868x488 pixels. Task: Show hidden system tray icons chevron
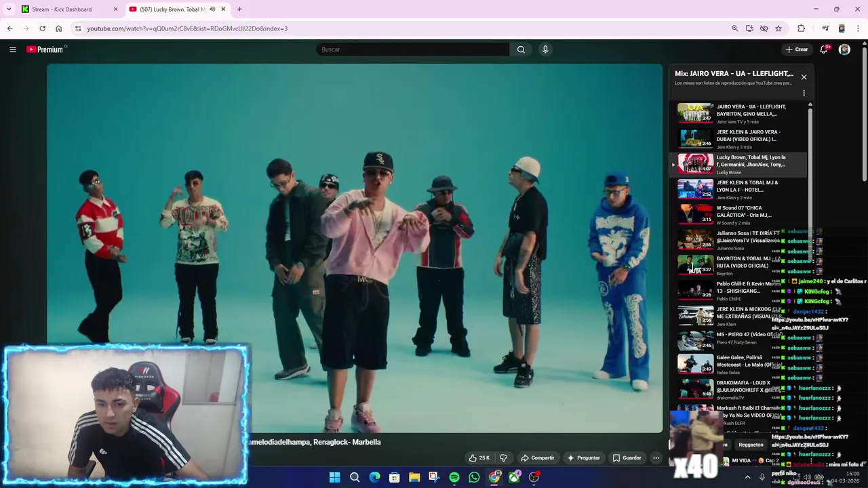[x=747, y=477]
